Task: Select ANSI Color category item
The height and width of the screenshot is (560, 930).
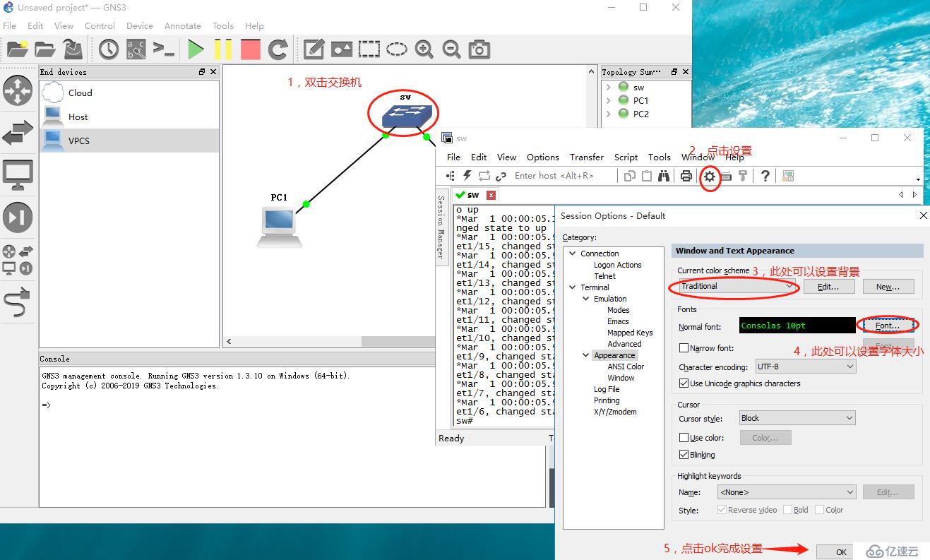Action: point(626,367)
